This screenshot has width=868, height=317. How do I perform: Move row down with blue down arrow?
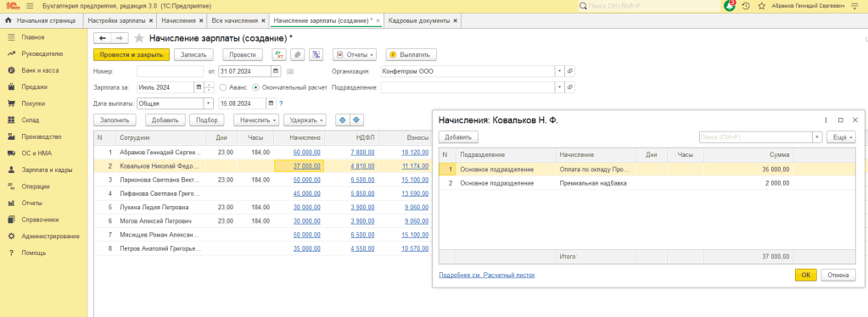click(x=356, y=120)
